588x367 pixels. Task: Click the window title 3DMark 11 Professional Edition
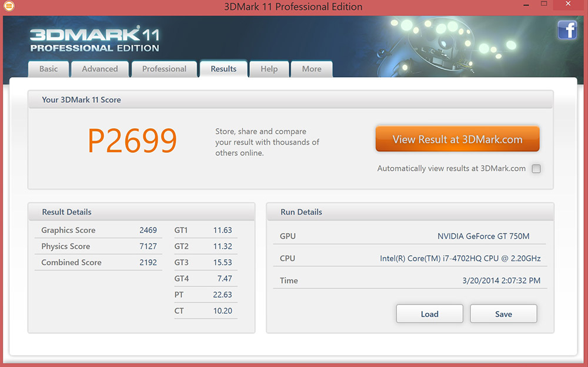293,6
